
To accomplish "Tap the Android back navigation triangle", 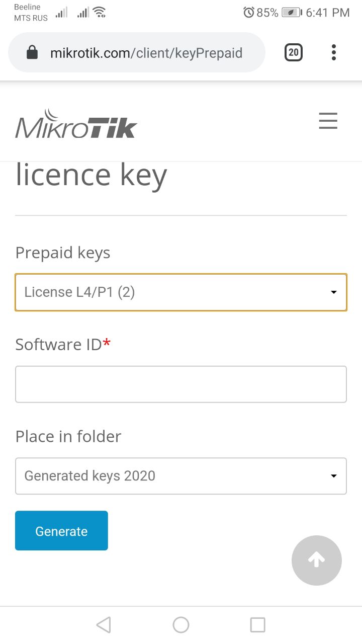I will pos(103,625).
